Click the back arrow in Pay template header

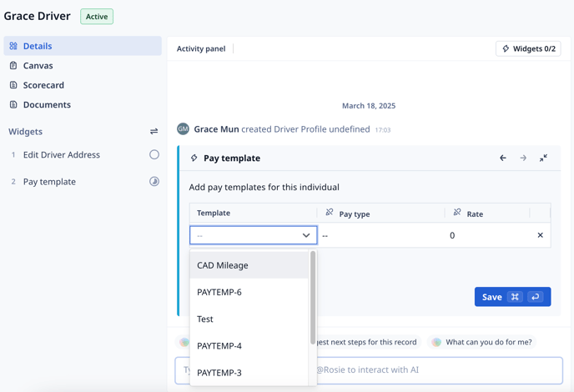(x=503, y=158)
